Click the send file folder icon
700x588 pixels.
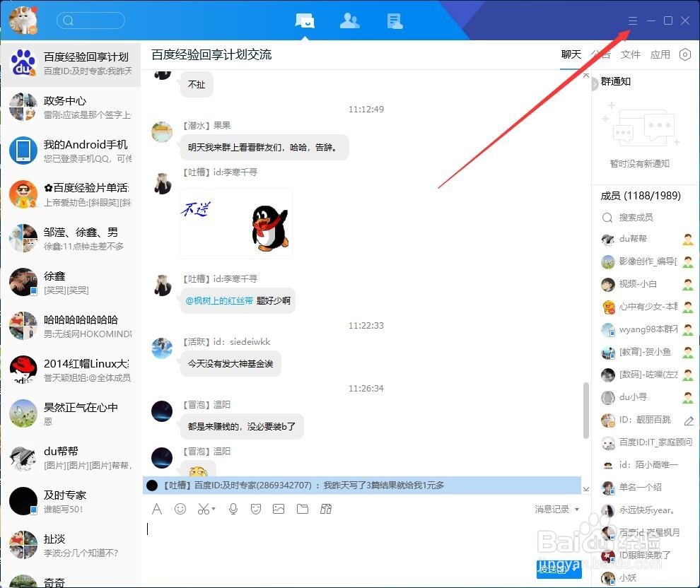[x=303, y=509]
